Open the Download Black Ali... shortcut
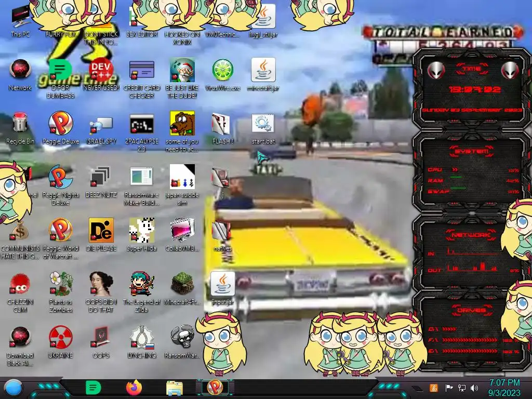Viewport: 532px width, 399px height. tap(20, 346)
